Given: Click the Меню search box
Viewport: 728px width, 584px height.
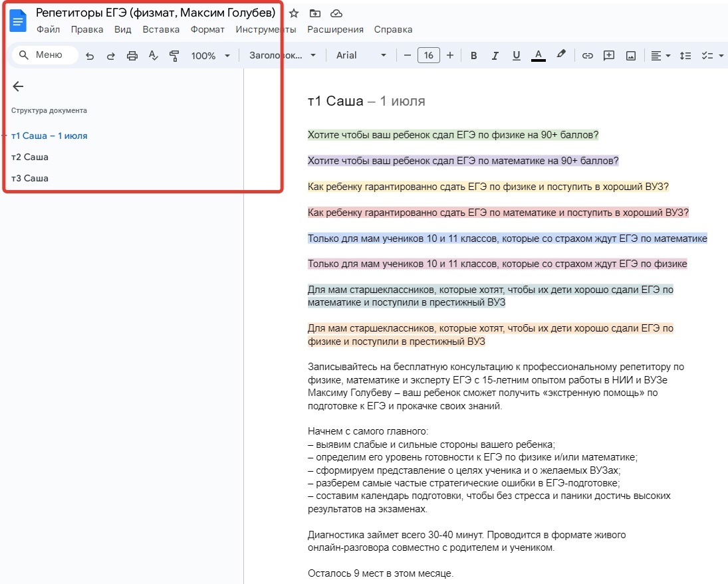Looking at the screenshot, I should [x=45, y=54].
